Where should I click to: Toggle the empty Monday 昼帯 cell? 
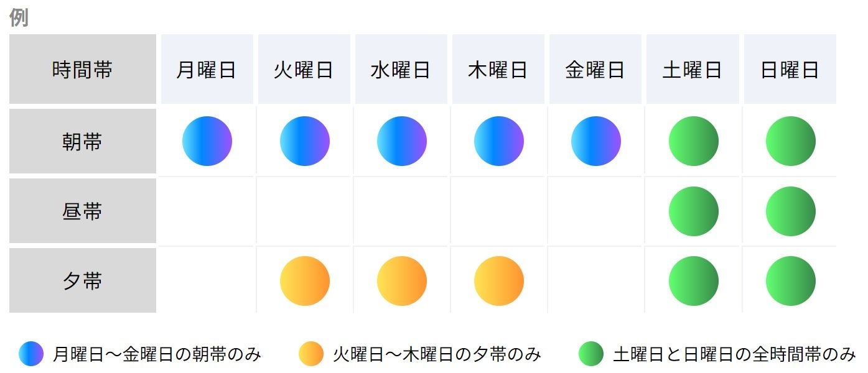207,211
